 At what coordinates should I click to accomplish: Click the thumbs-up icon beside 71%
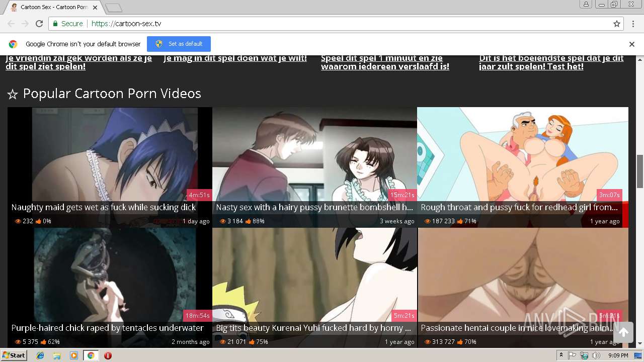[460, 221]
